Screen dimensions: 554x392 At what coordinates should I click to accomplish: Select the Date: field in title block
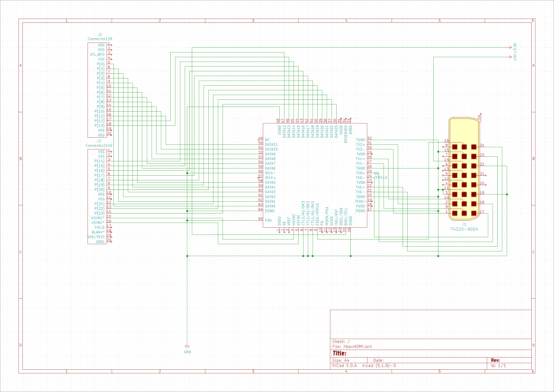coord(378,360)
